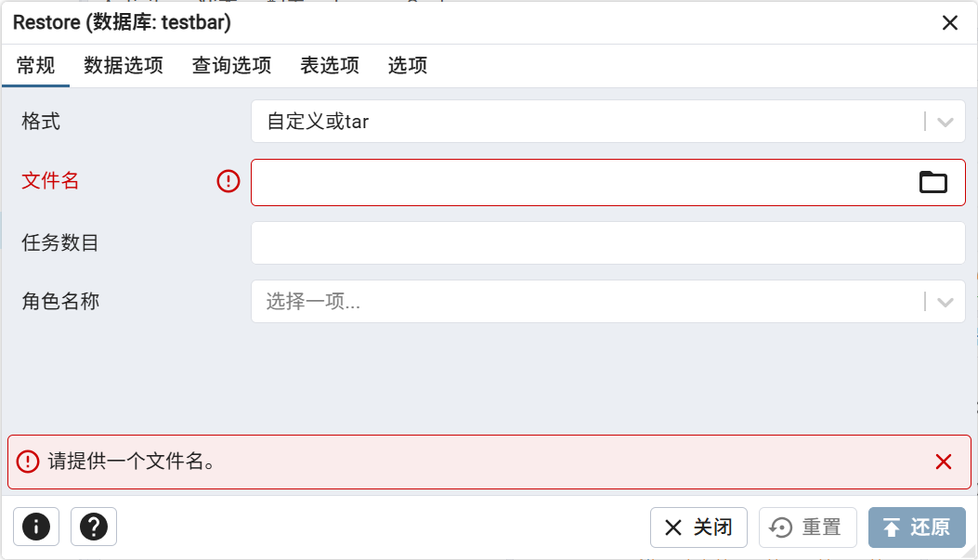The height and width of the screenshot is (560, 978).
Task: Expand the 角色名称 dropdown arrow
Action: tap(945, 302)
